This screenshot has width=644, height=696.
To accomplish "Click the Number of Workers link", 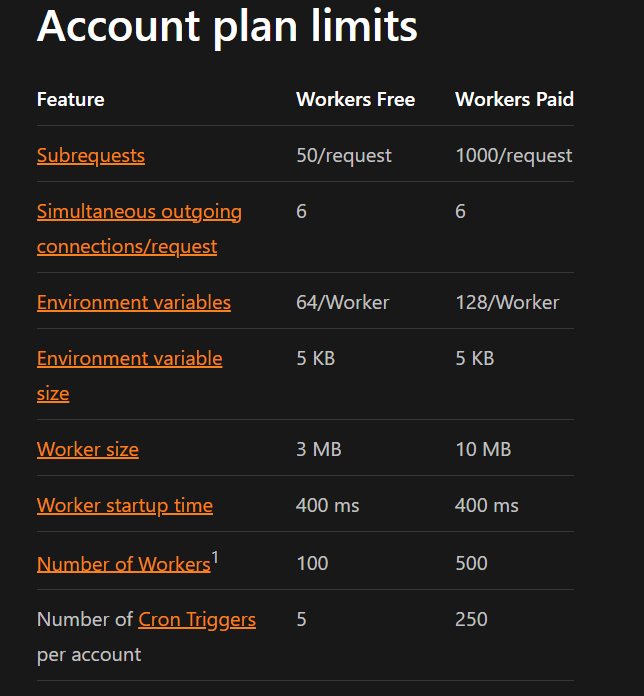I will point(123,564).
